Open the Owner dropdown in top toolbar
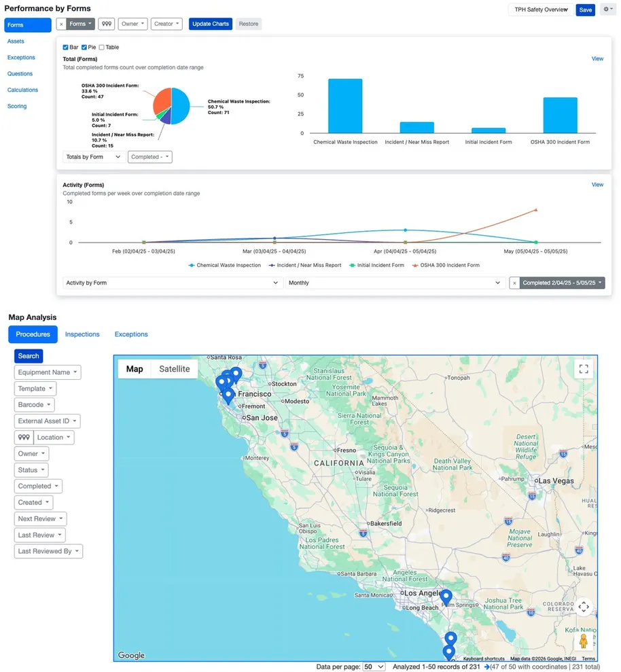Image resolution: width=621 pixels, height=672 pixels. [133, 24]
